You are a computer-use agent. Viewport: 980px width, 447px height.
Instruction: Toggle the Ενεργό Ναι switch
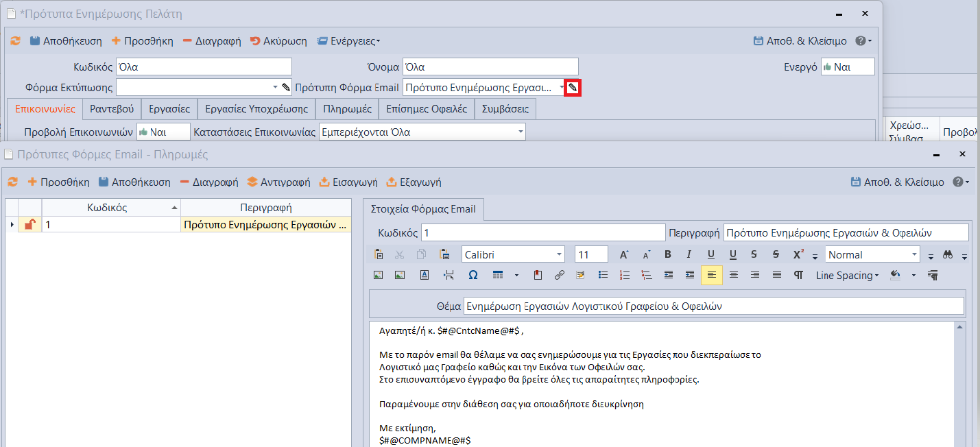[x=847, y=67]
